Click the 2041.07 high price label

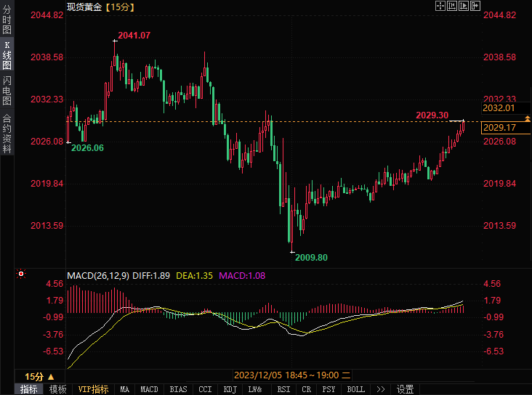134,36
